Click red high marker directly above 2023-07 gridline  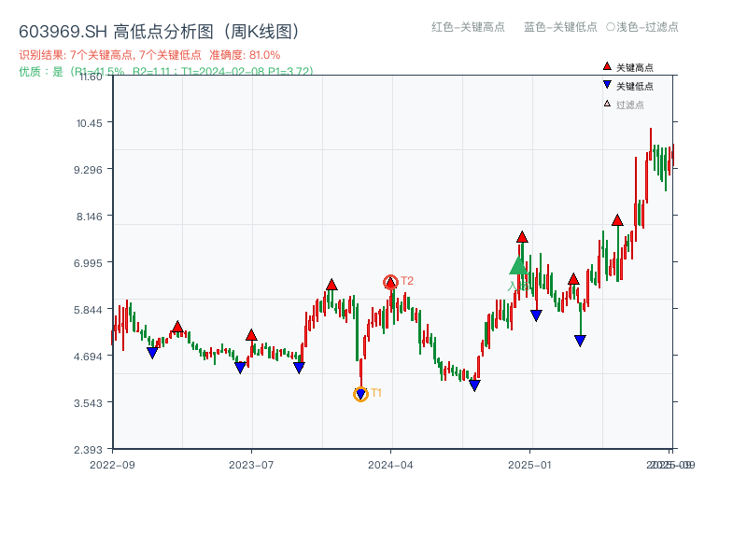(251, 335)
